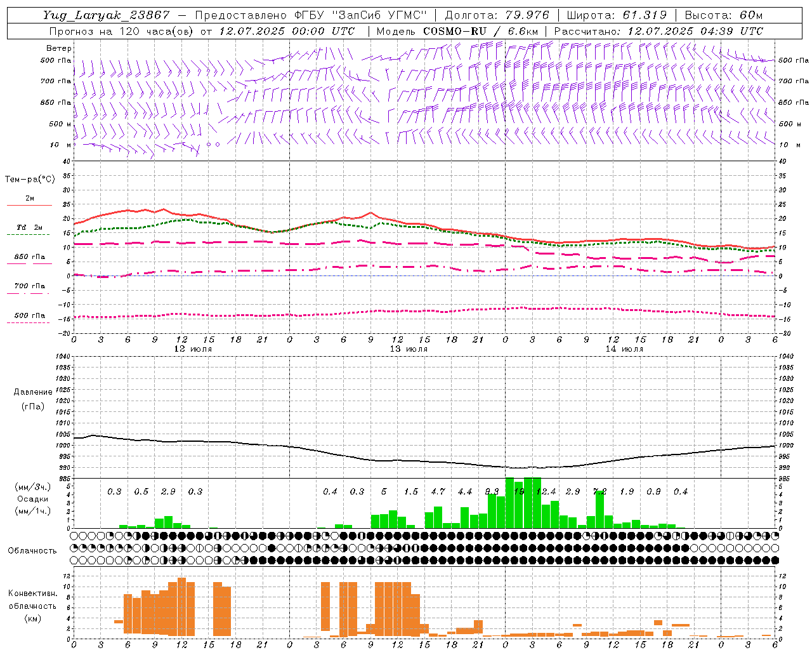
Task: Click the Прогноз на 120 часа(ов) text
Action: coord(122,31)
